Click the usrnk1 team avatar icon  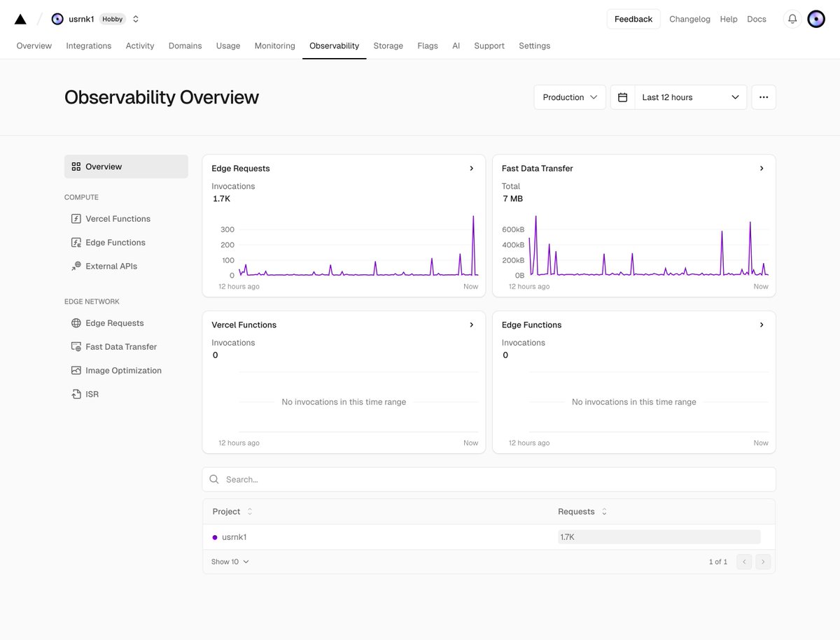point(57,19)
